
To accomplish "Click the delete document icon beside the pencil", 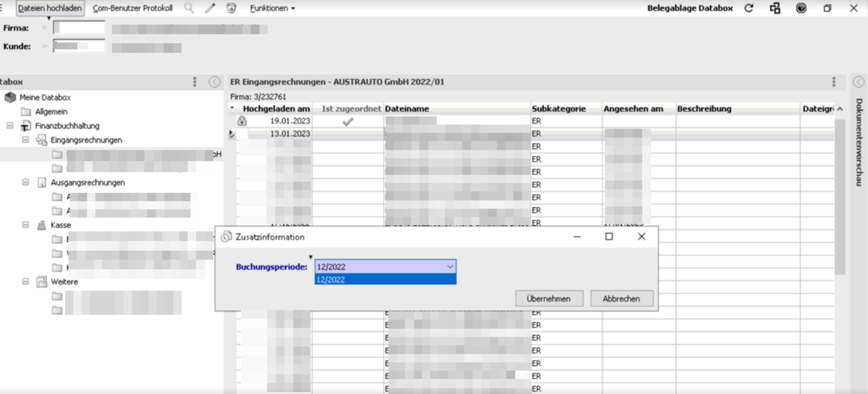I will [232, 8].
